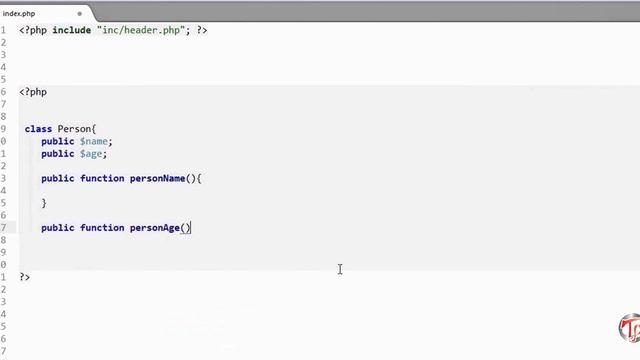Click the $name variable
Viewport: 640px width, 360px height.
[94, 141]
